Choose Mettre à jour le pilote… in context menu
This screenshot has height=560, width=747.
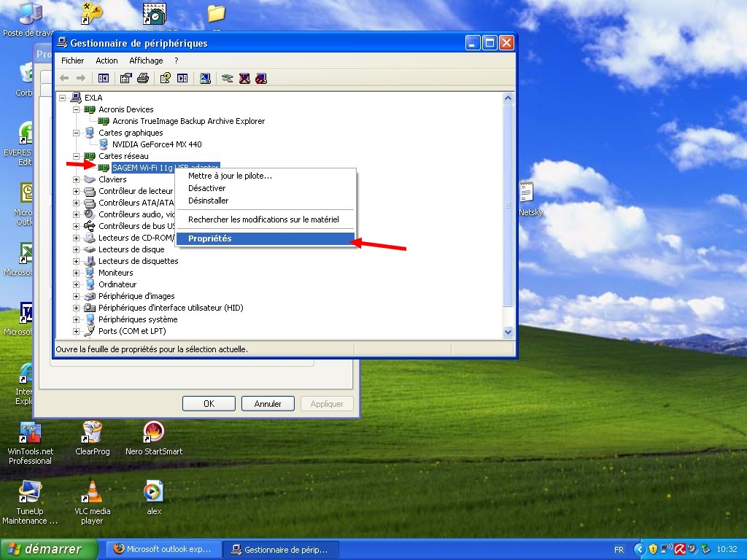pos(265,176)
